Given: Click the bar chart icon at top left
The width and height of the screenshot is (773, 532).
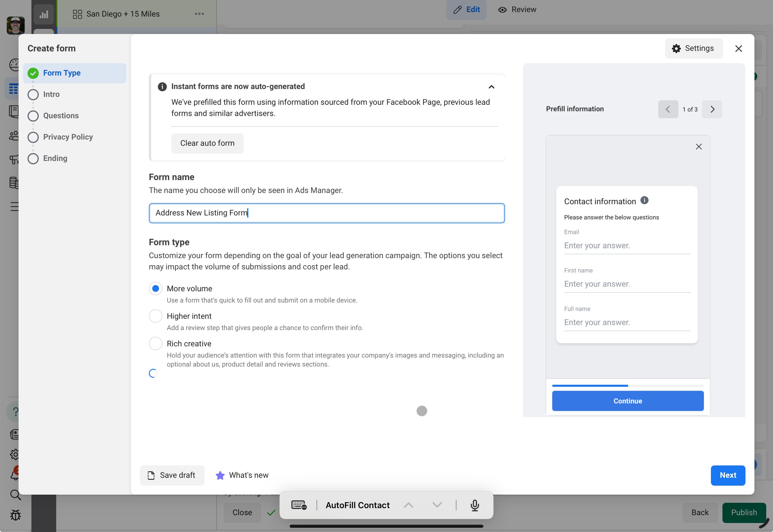Looking at the screenshot, I should tap(44, 14).
